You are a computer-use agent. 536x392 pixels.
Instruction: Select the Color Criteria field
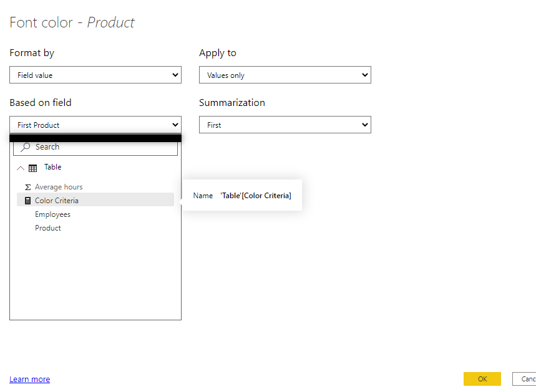95,201
